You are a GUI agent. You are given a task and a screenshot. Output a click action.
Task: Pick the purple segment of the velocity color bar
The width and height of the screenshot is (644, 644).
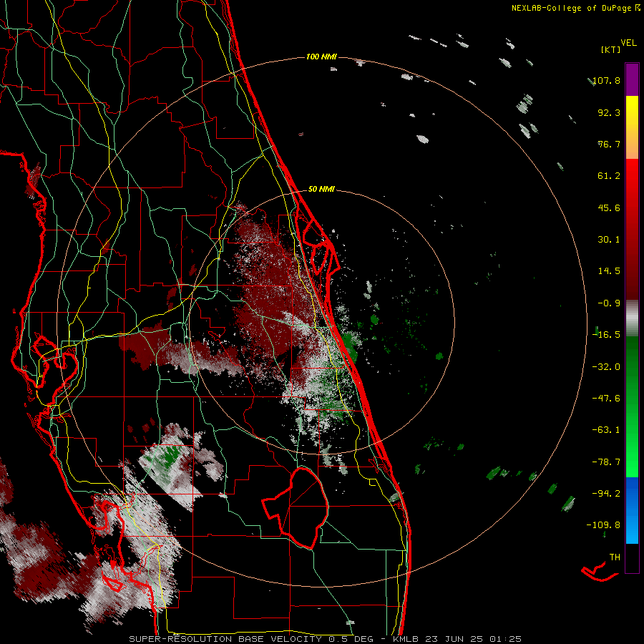point(632,79)
